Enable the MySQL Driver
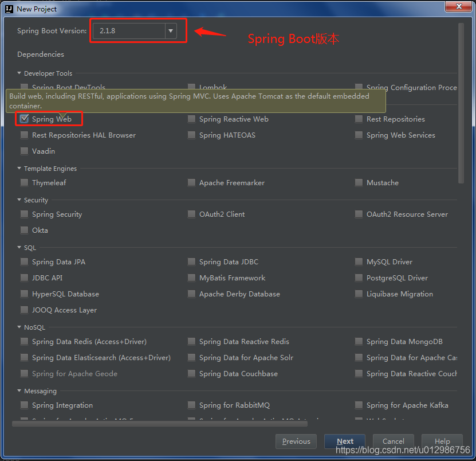The height and width of the screenshot is (461, 476). coord(359,262)
